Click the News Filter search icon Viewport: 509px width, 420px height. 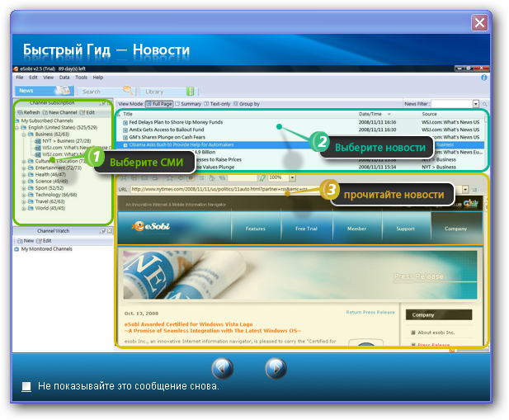[x=484, y=104]
